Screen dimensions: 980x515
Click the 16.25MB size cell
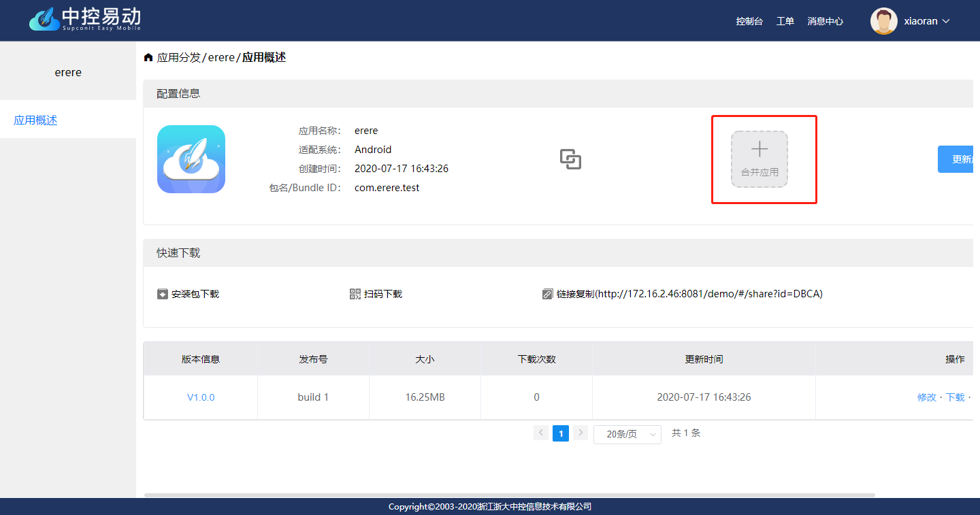click(425, 397)
